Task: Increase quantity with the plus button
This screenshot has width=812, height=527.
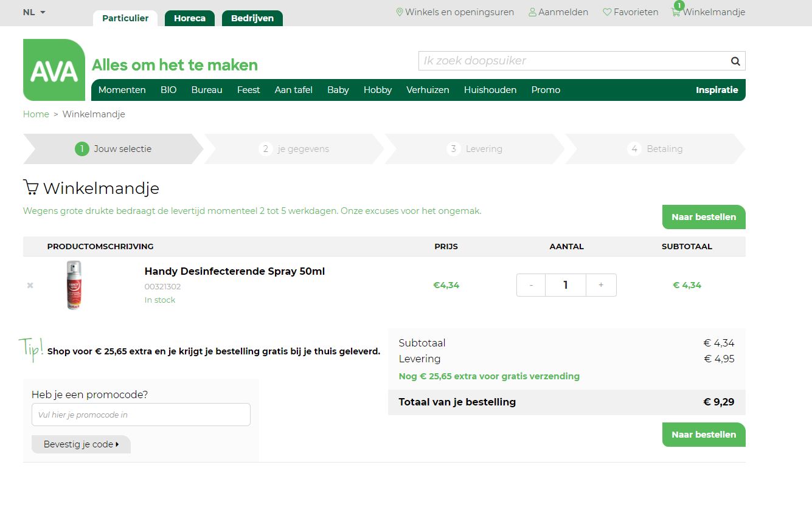Action: point(601,285)
